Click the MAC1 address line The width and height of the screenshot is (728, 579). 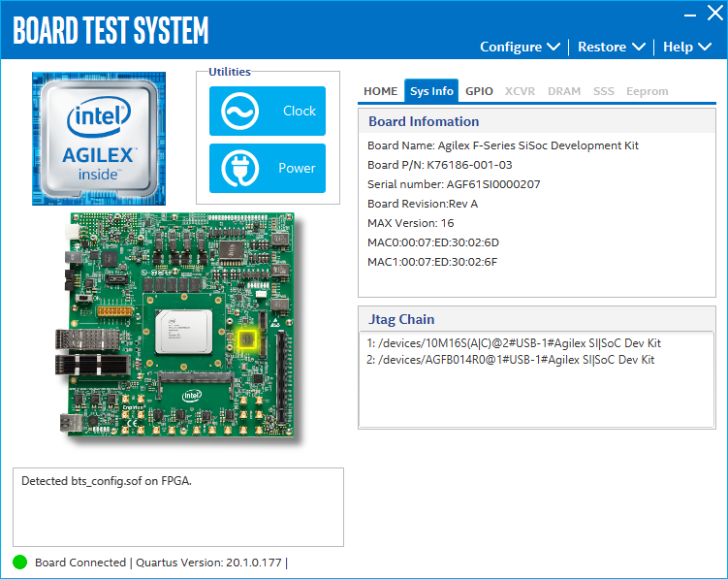tap(432, 262)
